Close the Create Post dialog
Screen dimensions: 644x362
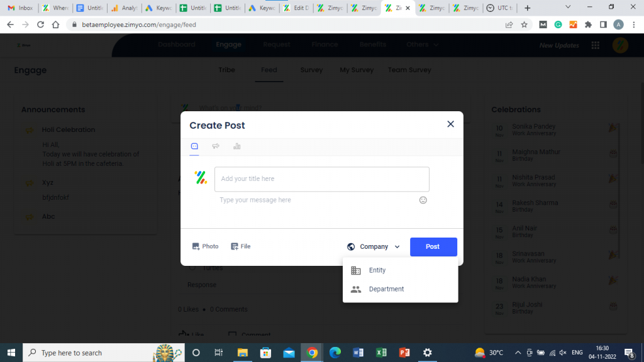(x=450, y=124)
